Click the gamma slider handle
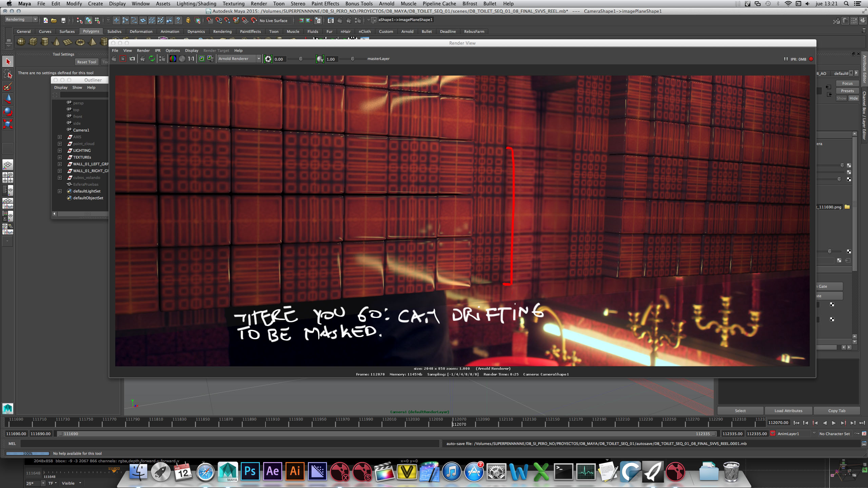The width and height of the screenshot is (868, 488). coord(353,59)
